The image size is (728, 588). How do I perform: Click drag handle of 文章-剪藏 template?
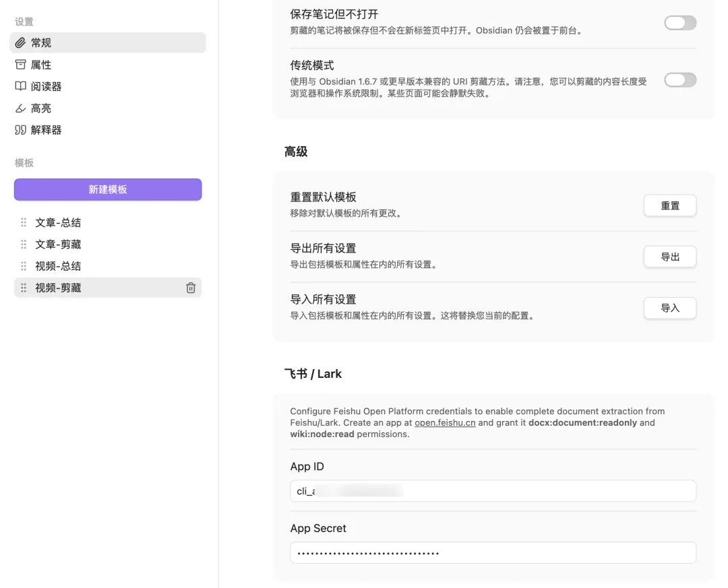[24, 244]
